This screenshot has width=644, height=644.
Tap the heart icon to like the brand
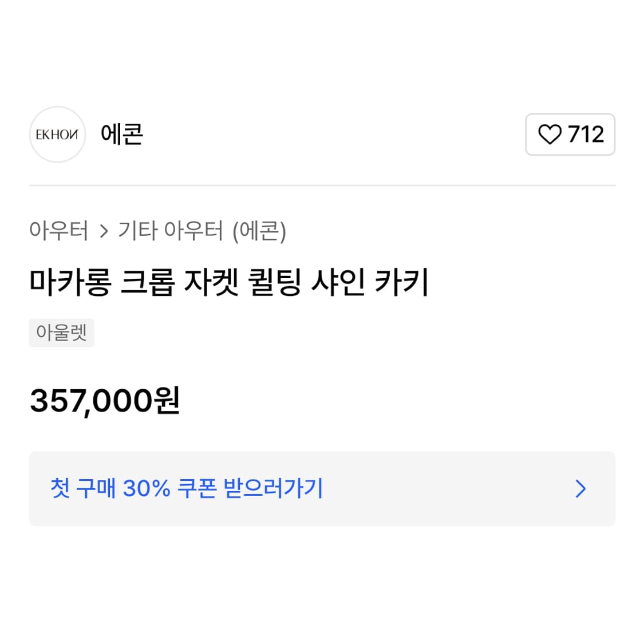(x=551, y=135)
